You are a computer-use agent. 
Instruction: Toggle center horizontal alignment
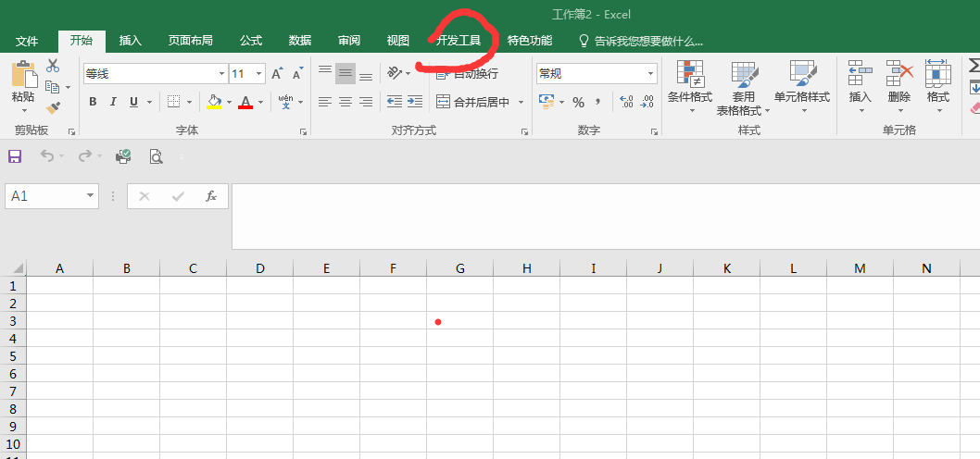pos(346,102)
